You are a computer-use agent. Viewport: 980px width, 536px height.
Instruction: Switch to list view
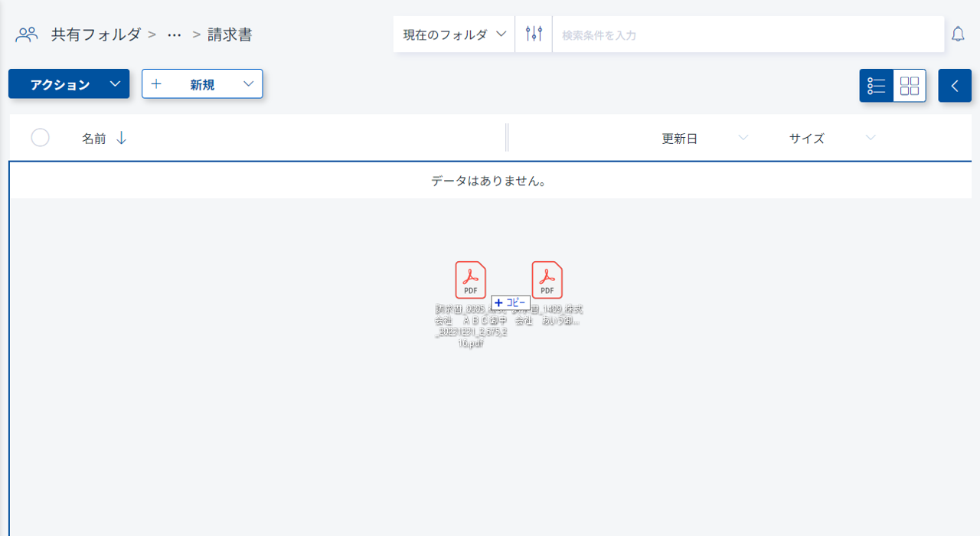point(877,86)
